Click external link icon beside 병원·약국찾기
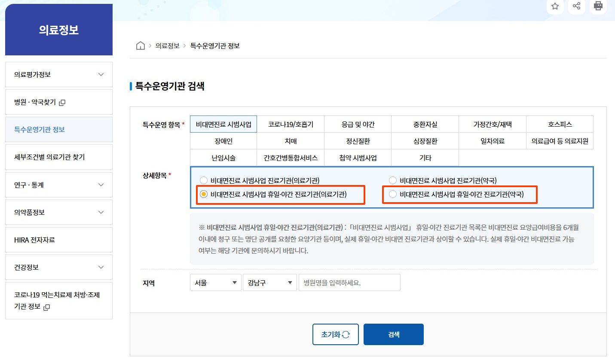 tap(62, 103)
